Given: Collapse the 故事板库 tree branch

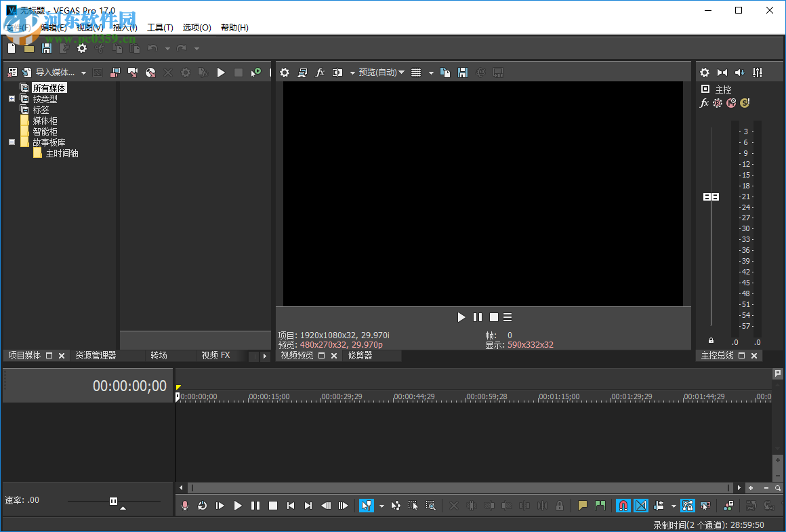Looking at the screenshot, I should click(11, 142).
